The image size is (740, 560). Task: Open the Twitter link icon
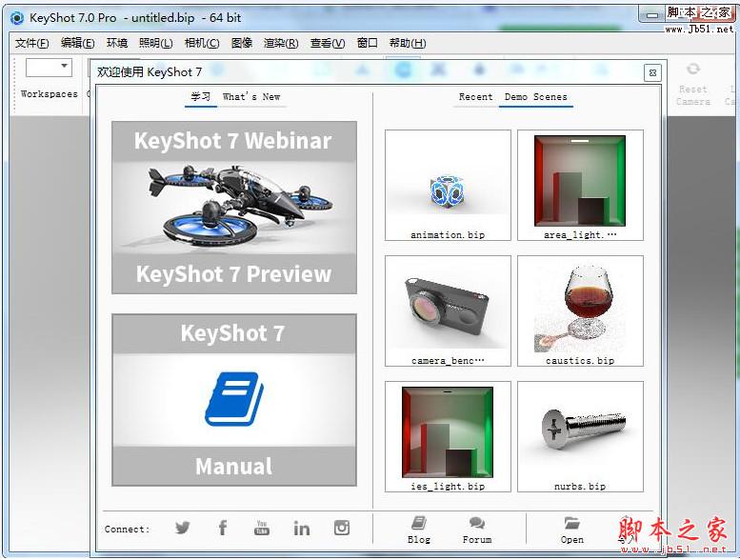[183, 528]
